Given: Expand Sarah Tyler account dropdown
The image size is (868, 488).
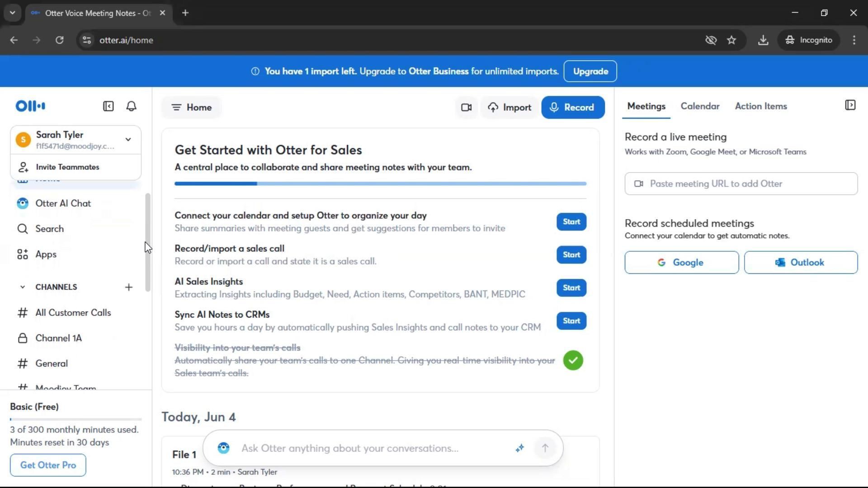Looking at the screenshot, I should click(x=128, y=140).
